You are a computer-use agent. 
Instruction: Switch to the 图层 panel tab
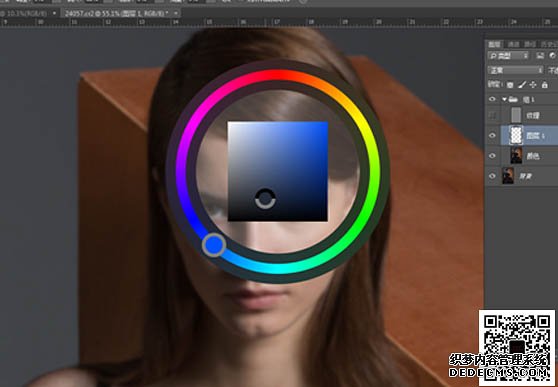494,44
